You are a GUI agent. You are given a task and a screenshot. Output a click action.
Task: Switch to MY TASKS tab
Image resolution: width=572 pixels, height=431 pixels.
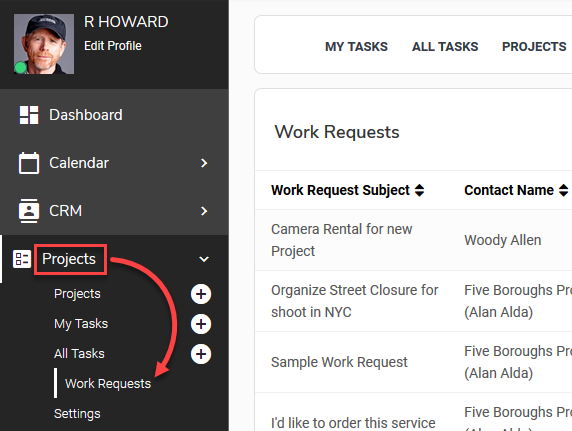pos(356,47)
